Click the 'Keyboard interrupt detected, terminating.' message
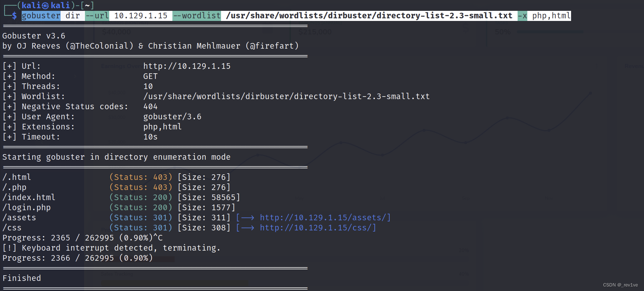The width and height of the screenshot is (644, 291). (121, 248)
